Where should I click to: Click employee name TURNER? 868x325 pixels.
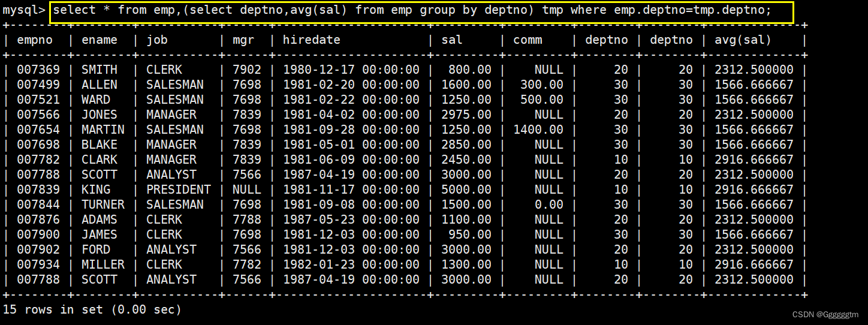tap(103, 204)
